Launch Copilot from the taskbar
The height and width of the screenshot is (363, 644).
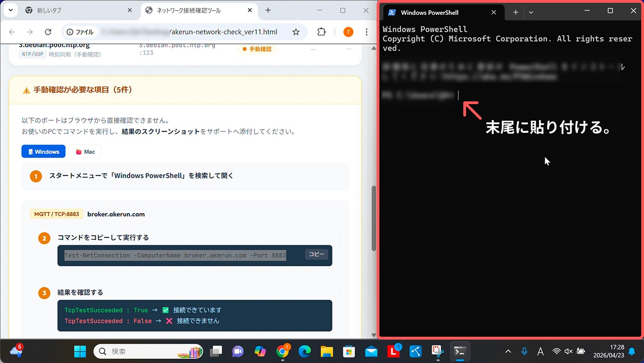(x=260, y=351)
